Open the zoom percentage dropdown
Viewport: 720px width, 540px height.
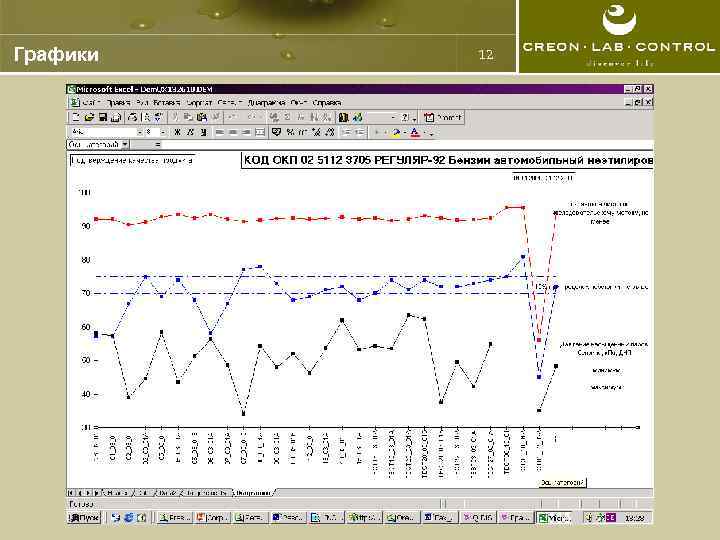click(x=393, y=118)
